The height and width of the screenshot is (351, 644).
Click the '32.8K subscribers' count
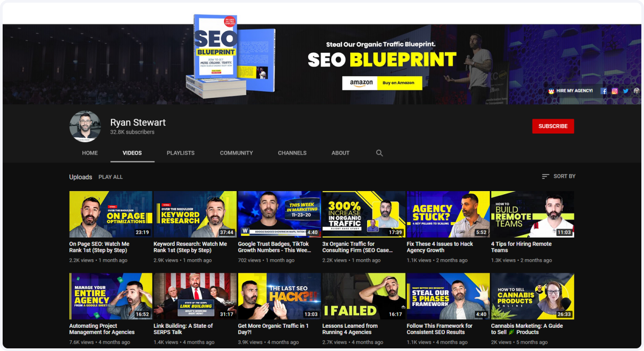[132, 132]
